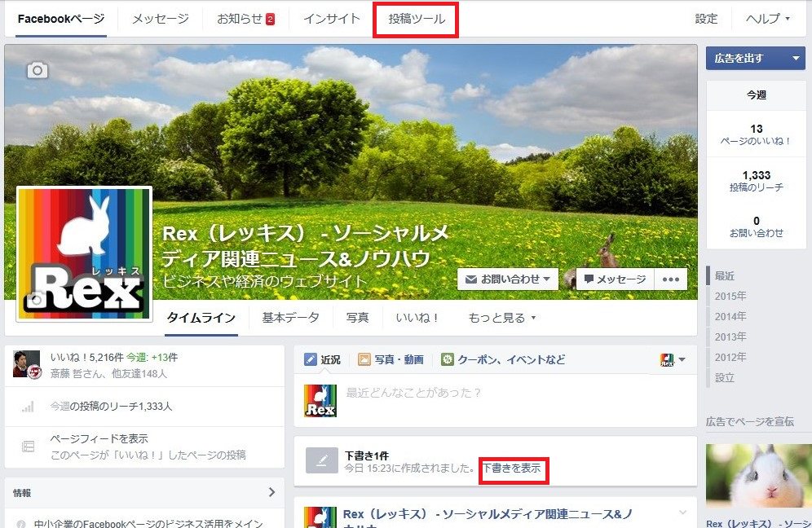
Task: Click the 斎藤 哲さん、他友達148人 link
Action: [x=108, y=374]
